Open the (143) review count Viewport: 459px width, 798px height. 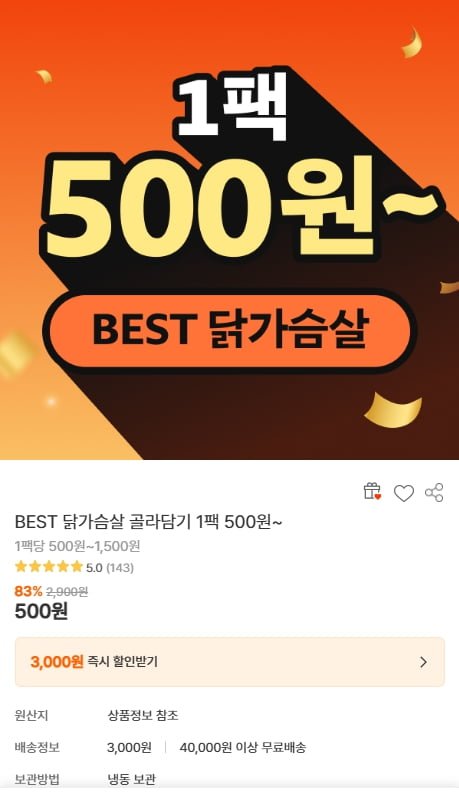[x=120, y=567]
